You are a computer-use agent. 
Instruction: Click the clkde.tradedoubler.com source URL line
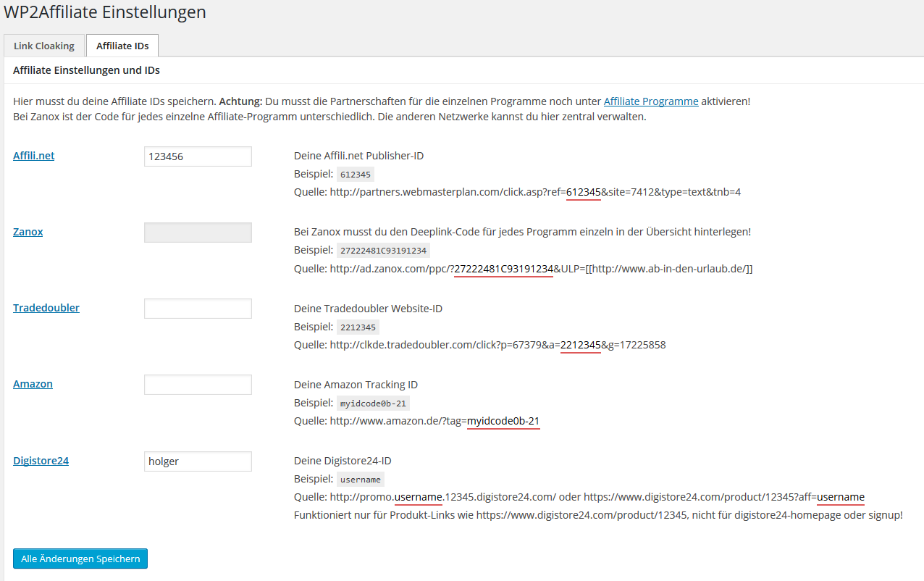[479, 345]
